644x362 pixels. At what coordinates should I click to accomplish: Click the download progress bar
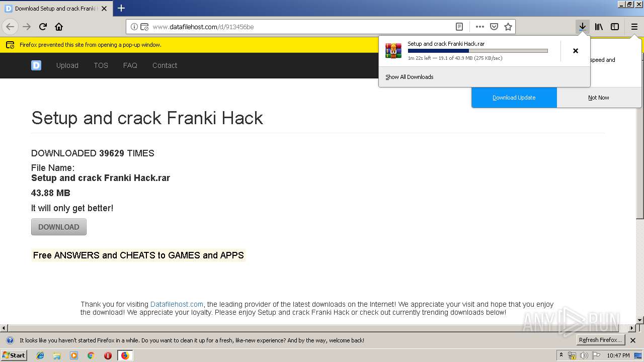click(477, 51)
